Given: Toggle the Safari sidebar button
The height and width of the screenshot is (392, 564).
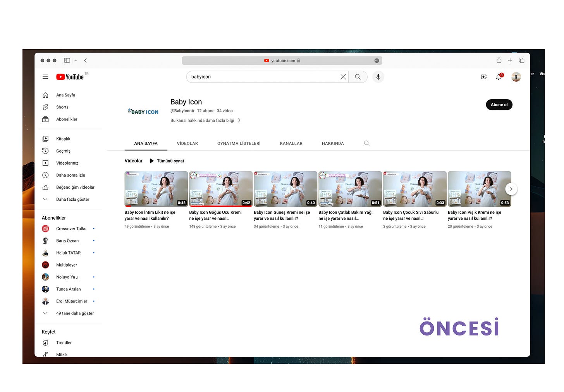Looking at the screenshot, I should click(x=67, y=60).
